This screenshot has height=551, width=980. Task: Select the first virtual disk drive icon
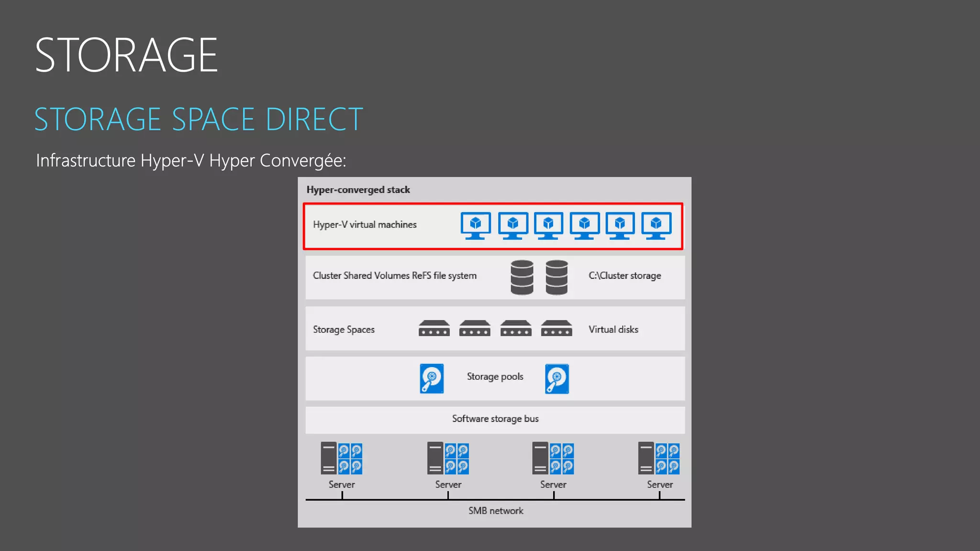434,329
